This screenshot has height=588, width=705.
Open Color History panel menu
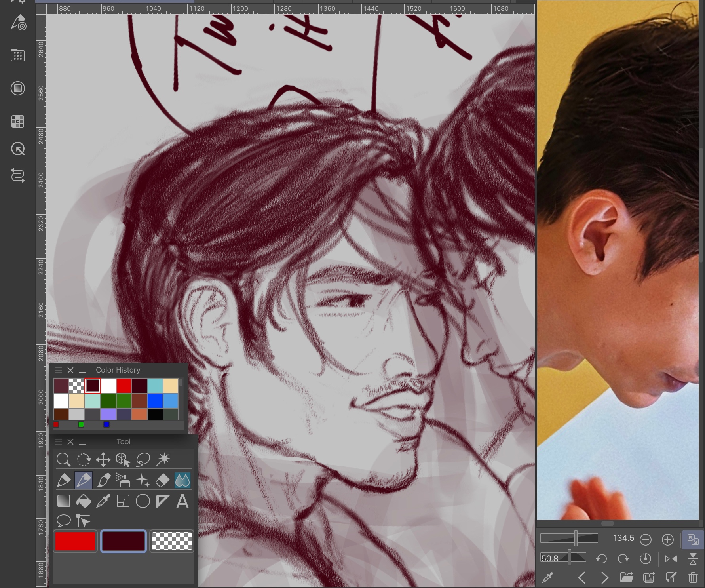(59, 370)
